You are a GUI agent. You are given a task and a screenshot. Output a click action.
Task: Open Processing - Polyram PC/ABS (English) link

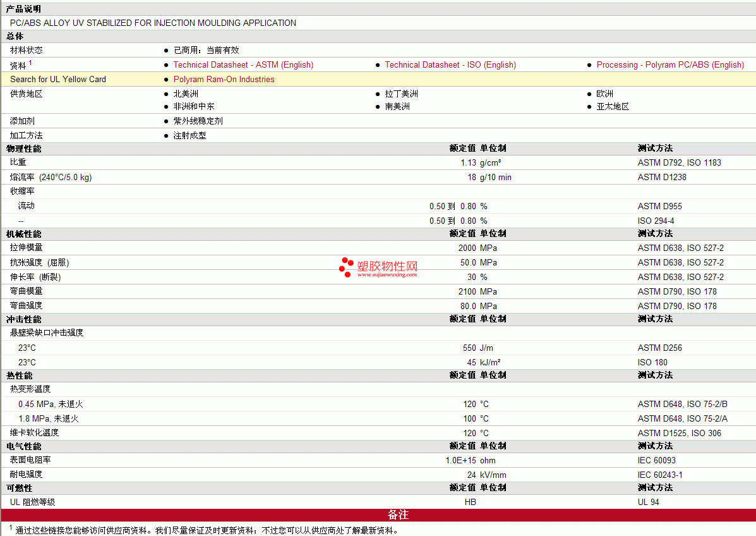pos(670,64)
